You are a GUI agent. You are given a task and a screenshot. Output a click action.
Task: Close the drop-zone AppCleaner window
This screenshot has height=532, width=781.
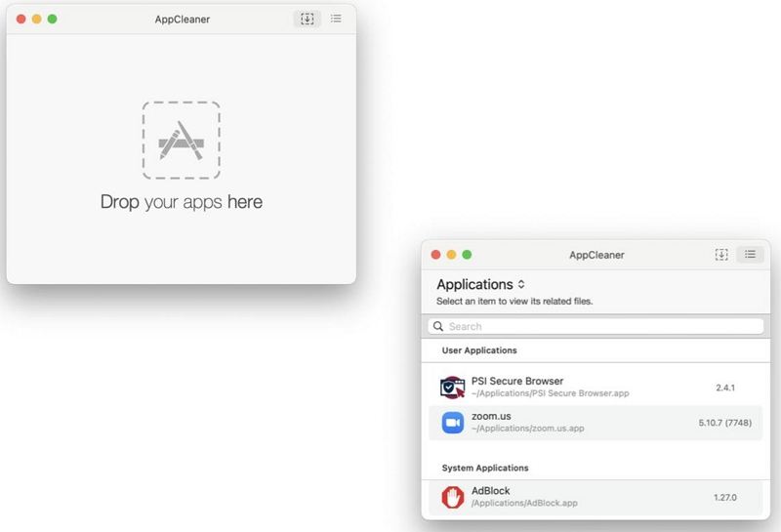pos(21,19)
